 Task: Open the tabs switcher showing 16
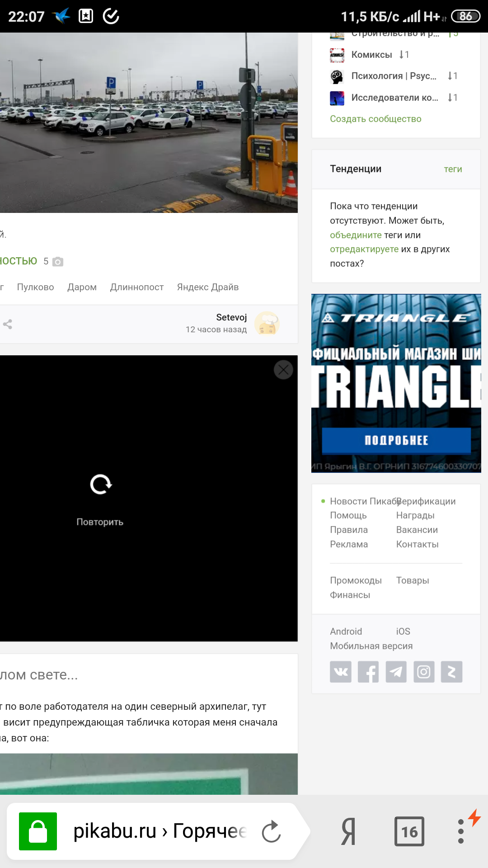pyautogui.click(x=409, y=831)
